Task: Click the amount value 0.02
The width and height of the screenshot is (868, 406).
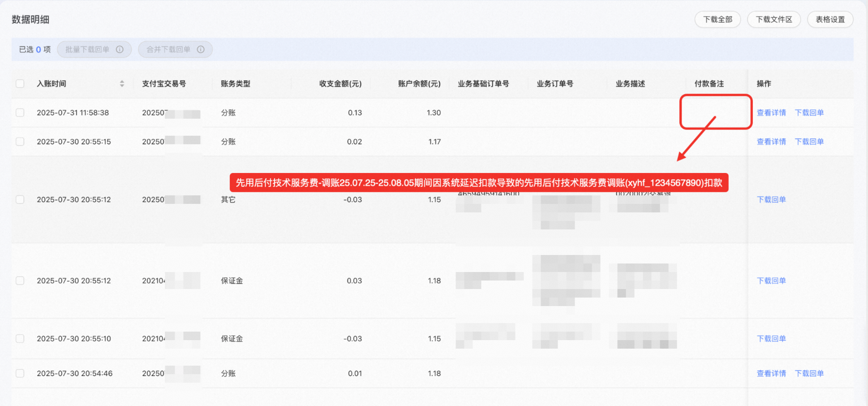Action: 354,142
